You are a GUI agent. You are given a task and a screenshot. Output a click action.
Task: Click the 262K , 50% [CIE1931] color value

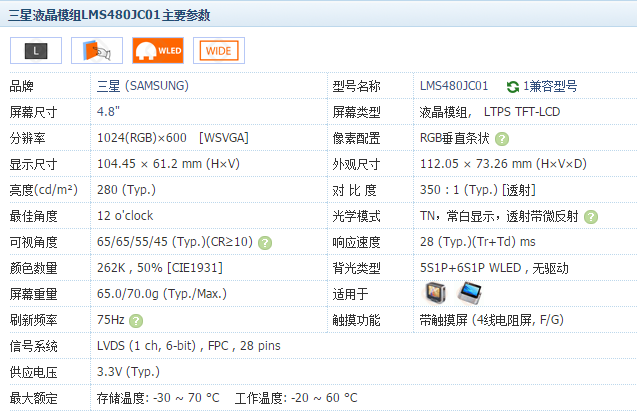click(160, 268)
